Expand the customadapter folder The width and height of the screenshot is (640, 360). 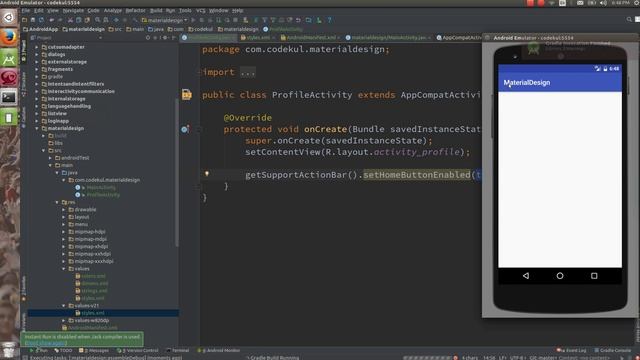point(36,47)
